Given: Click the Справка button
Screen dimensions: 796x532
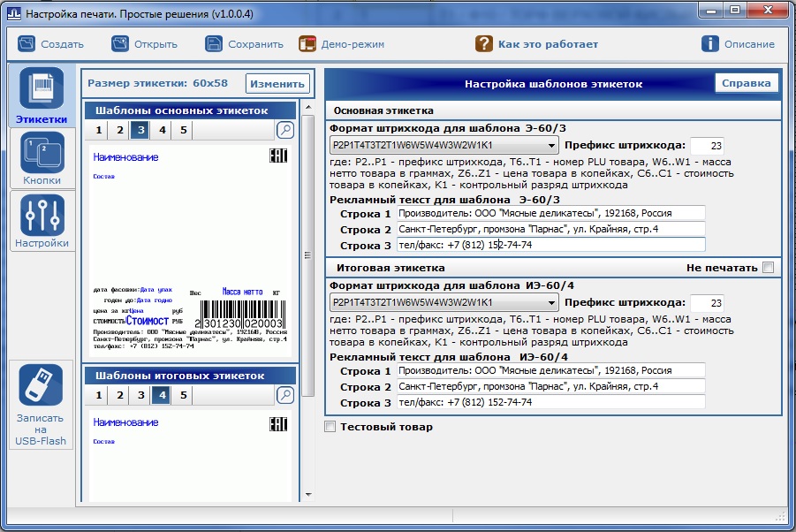Looking at the screenshot, I should pos(747,84).
